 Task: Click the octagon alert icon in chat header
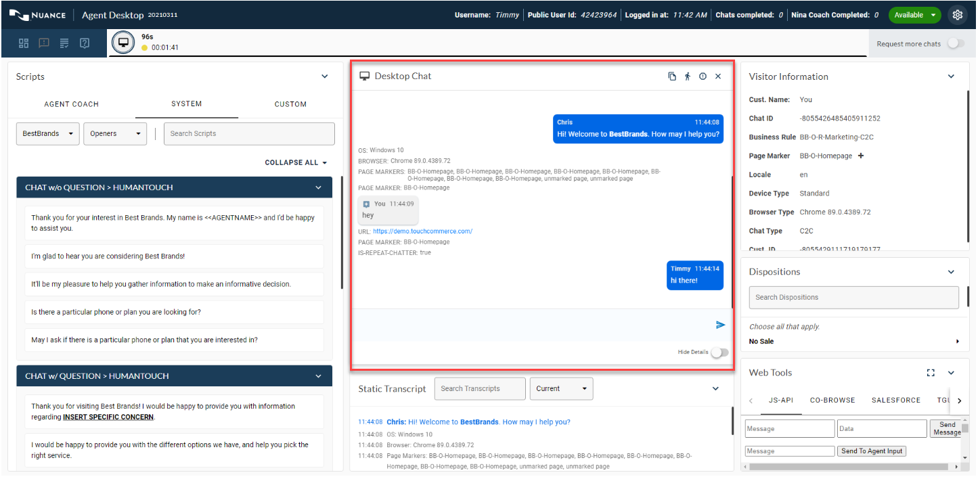[x=703, y=76]
